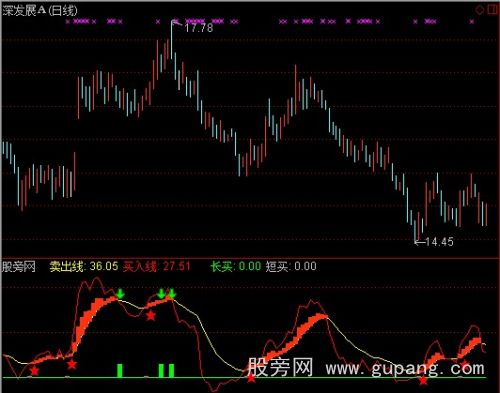Click the leftmost red star buy signal
Image resolution: width=500 pixels, height=393 pixels.
tap(34, 371)
